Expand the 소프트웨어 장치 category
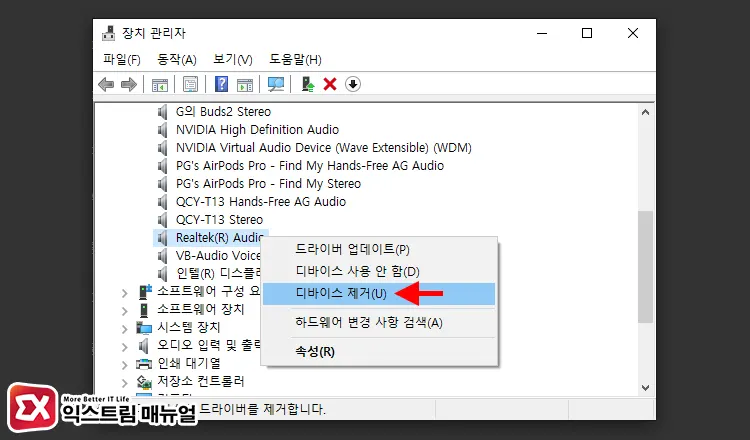Image resolution: width=750 pixels, height=440 pixels. tap(124, 310)
